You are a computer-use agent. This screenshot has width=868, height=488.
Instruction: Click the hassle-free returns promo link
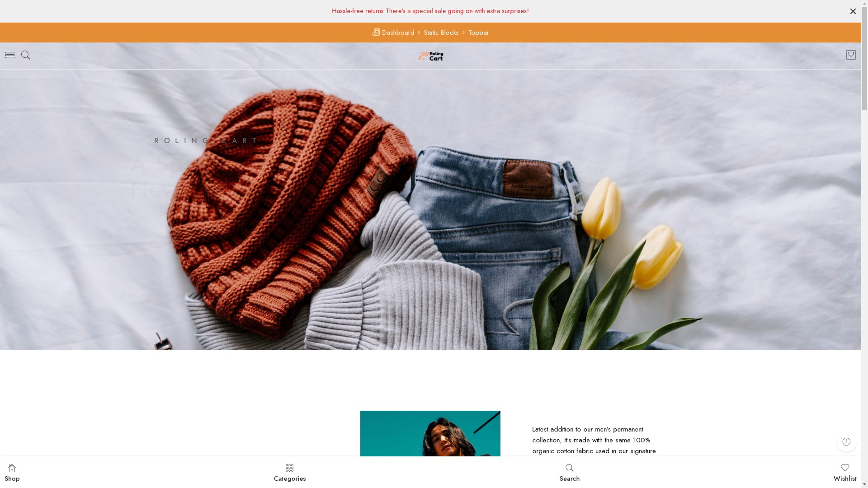tap(430, 11)
